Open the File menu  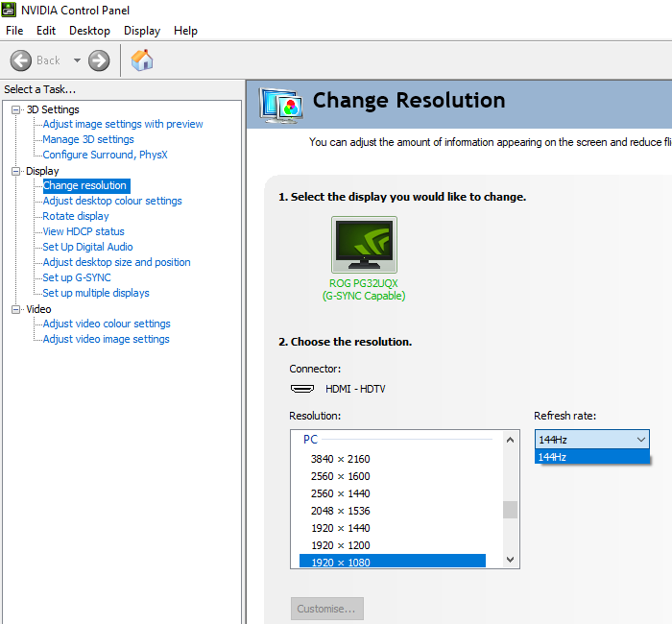click(14, 31)
